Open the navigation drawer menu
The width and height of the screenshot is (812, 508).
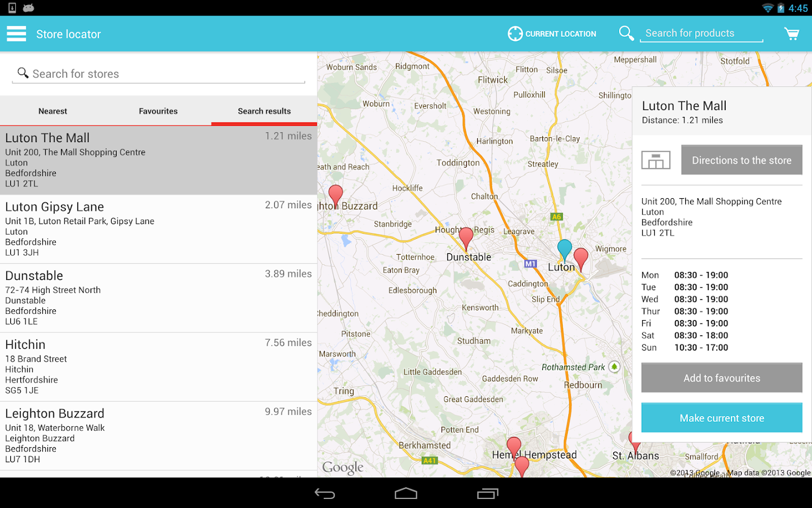[16, 33]
